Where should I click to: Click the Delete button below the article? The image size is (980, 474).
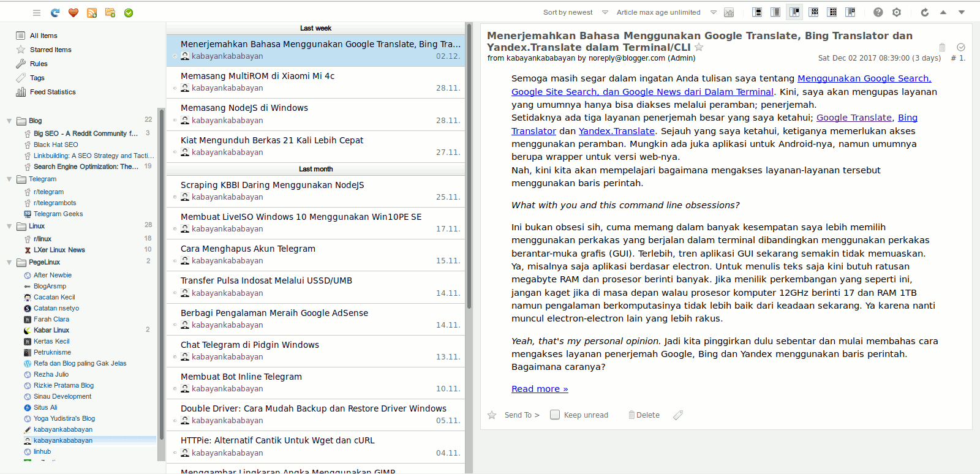coord(644,415)
